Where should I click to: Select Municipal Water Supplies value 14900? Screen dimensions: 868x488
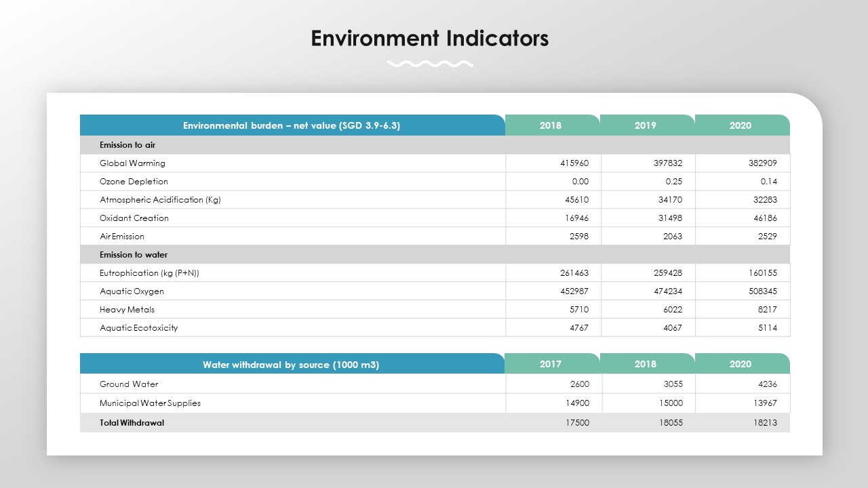[577, 403]
